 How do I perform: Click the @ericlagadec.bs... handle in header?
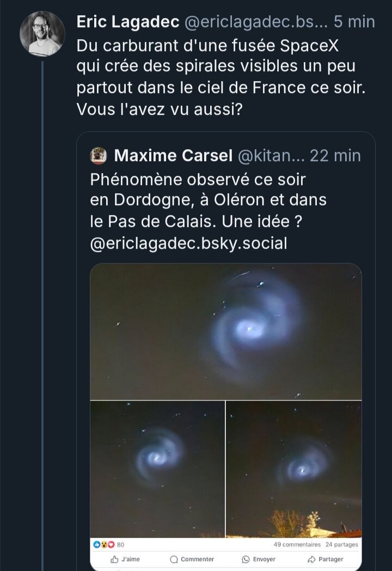pyautogui.click(x=255, y=22)
